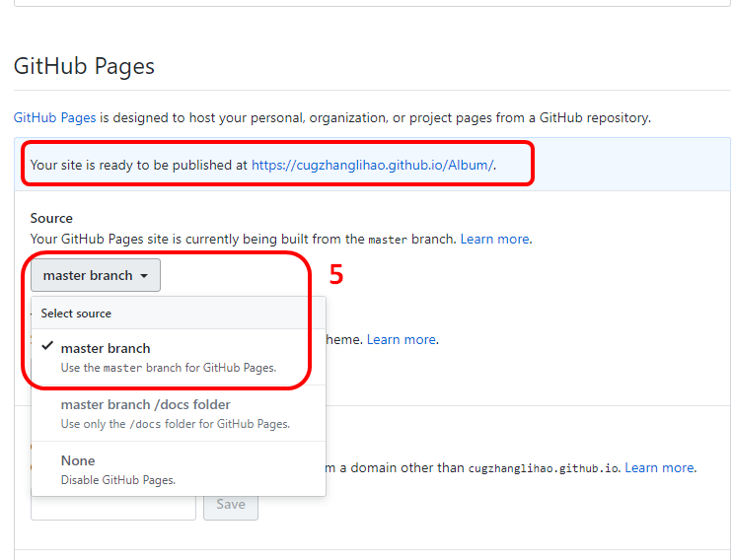Click the caret arrow on master branch button
732x560 pixels.
pos(144,276)
